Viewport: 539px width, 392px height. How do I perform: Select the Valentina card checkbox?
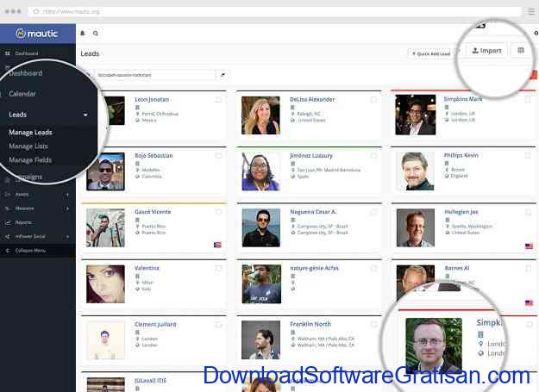point(218,269)
